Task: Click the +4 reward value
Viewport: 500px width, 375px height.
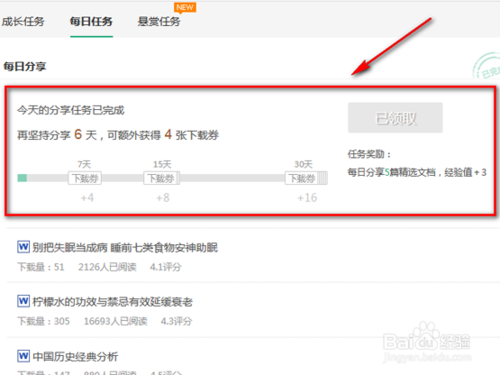Action: (87, 198)
